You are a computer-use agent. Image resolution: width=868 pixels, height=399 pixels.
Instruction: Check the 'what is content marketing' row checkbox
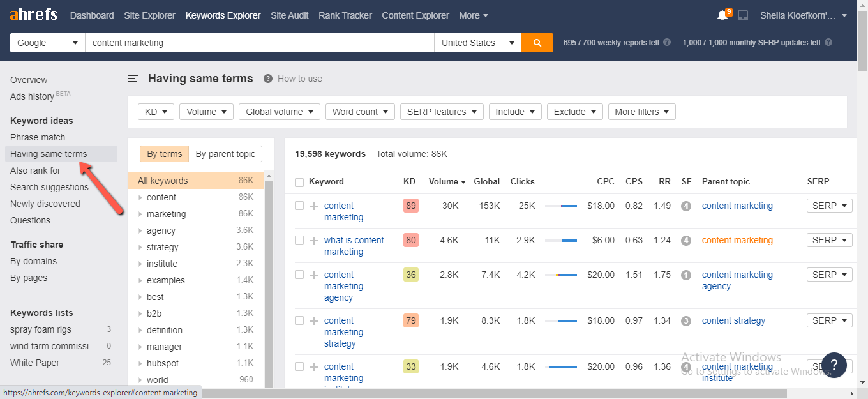(299, 240)
